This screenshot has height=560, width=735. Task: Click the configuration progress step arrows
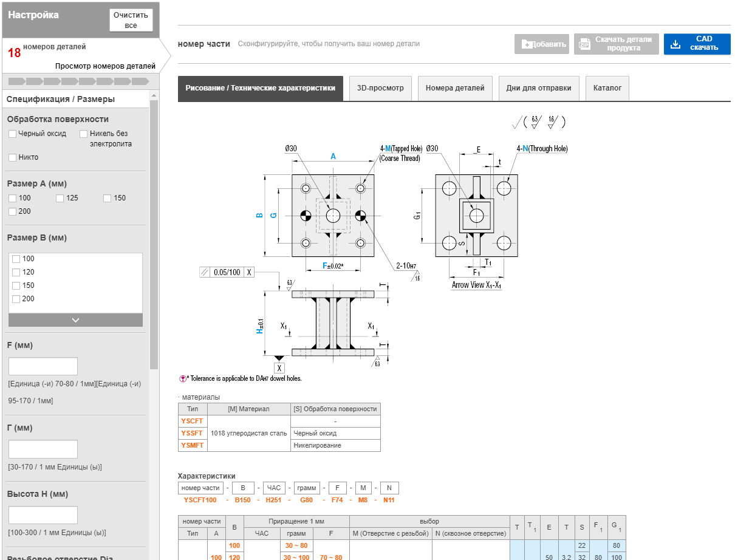pos(79,81)
